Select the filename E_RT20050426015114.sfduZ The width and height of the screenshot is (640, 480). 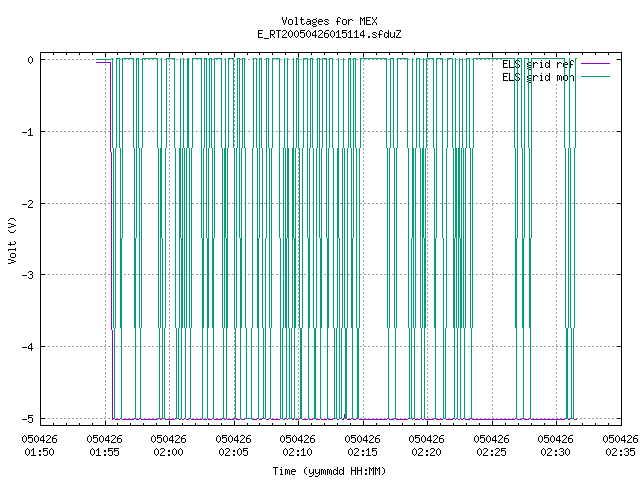[x=329, y=34]
